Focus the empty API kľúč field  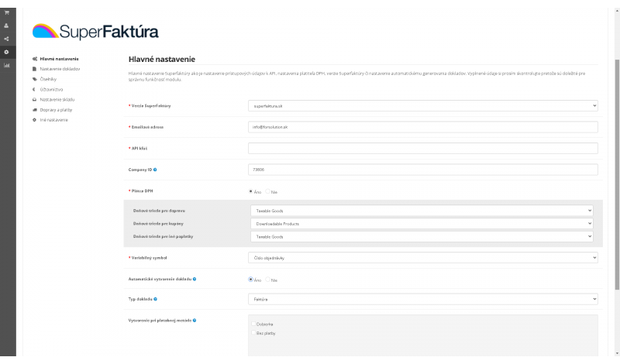pyautogui.click(x=422, y=148)
